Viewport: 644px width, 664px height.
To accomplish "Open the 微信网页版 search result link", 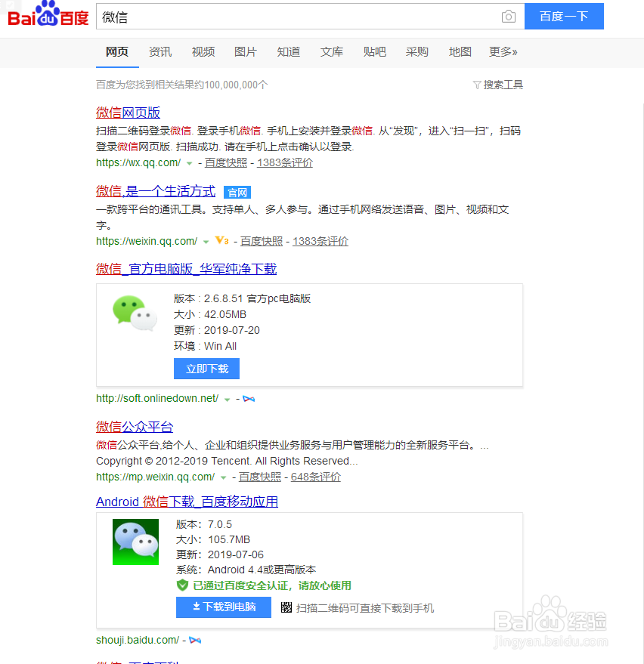I will 128,112.
